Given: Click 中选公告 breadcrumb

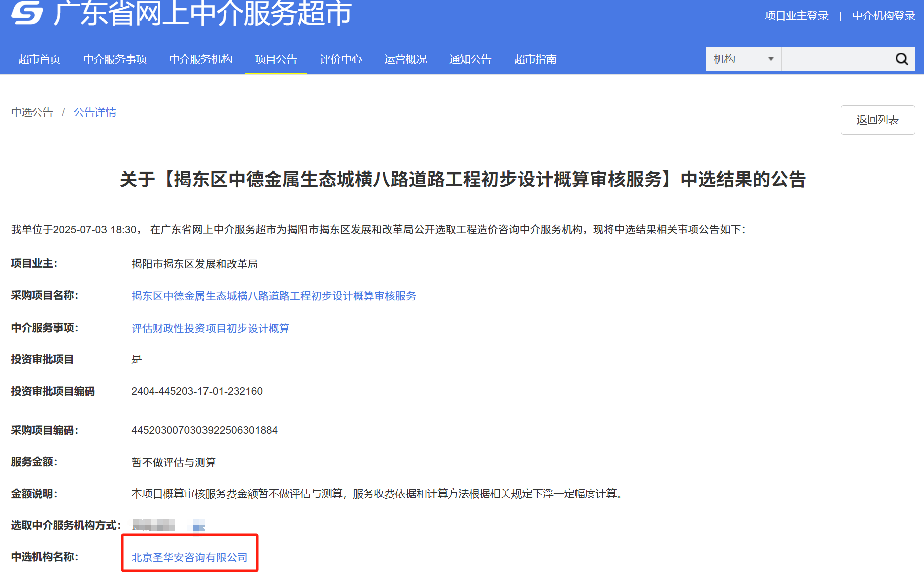Looking at the screenshot, I should [32, 112].
